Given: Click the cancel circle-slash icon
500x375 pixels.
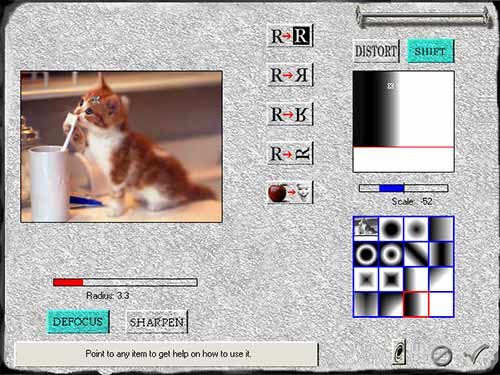Looking at the screenshot, I should (441, 356).
